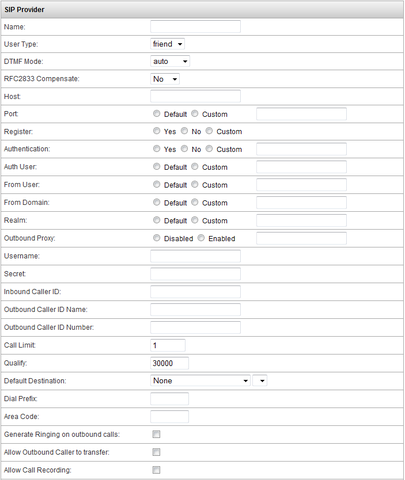The width and height of the screenshot is (405, 480).
Task: Click the Qualify field showing 30000
Action: click(169, 363)
